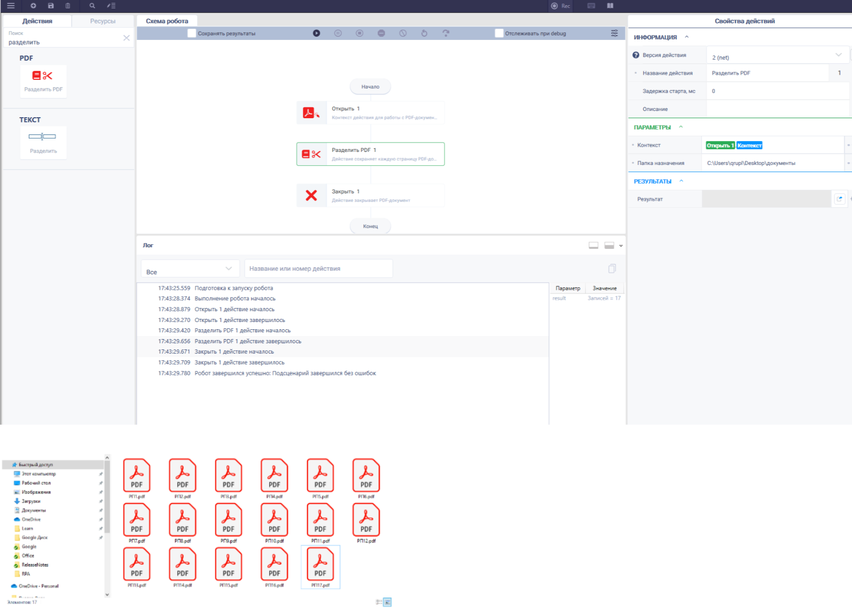Click the Описание field

point(777,109)
